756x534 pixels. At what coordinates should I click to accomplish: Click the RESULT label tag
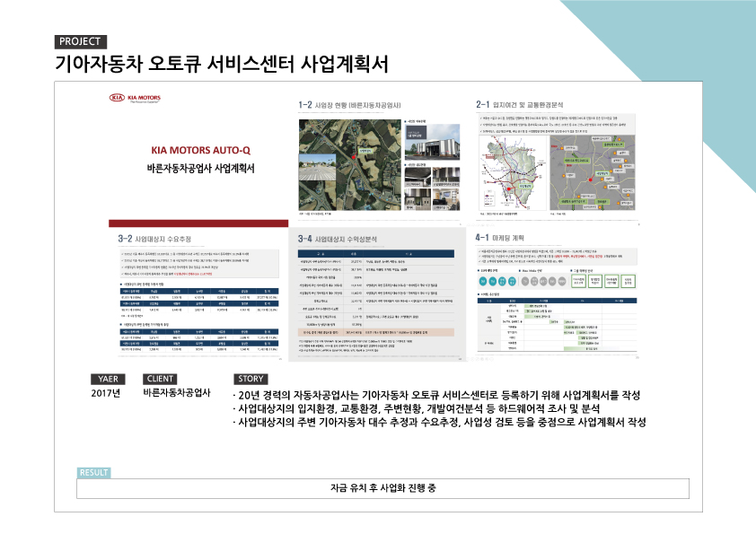[93, 473]
